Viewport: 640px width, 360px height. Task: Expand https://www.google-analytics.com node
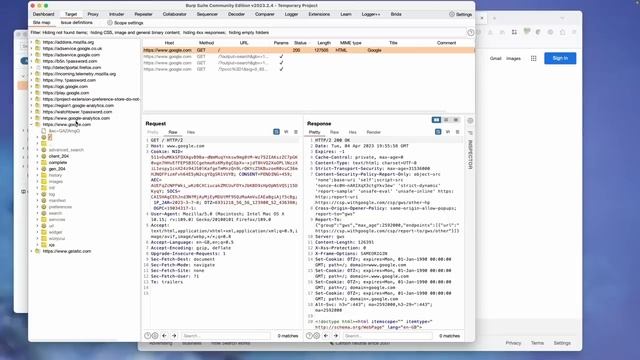pos(31,118)
